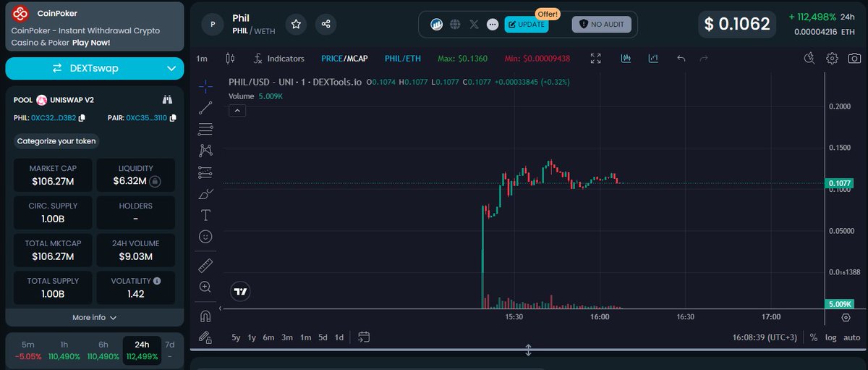
Task: Open the CoinMarketCap-style chart logo link
Action: [437, 25]
